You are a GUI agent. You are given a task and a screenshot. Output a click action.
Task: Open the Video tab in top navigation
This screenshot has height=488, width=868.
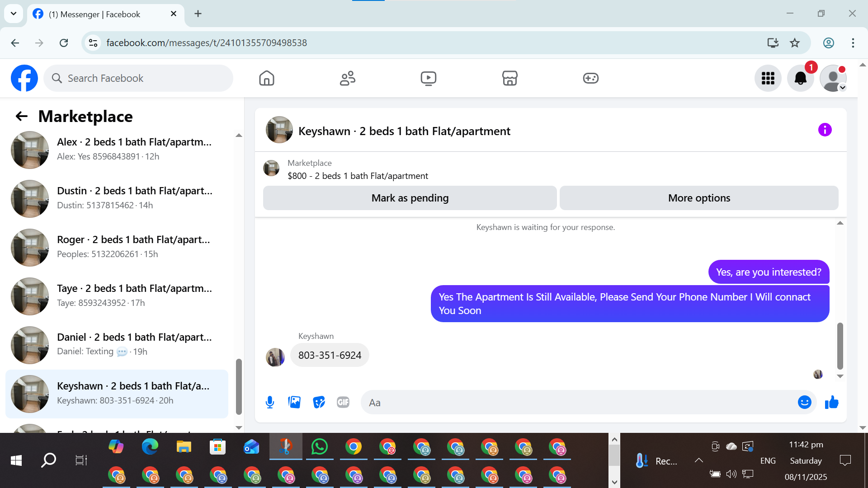(428, 78)
